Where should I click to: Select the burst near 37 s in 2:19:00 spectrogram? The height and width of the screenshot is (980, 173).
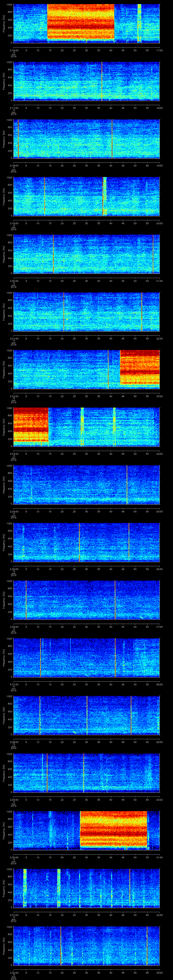pyautogui.click(x=104, y=196)
